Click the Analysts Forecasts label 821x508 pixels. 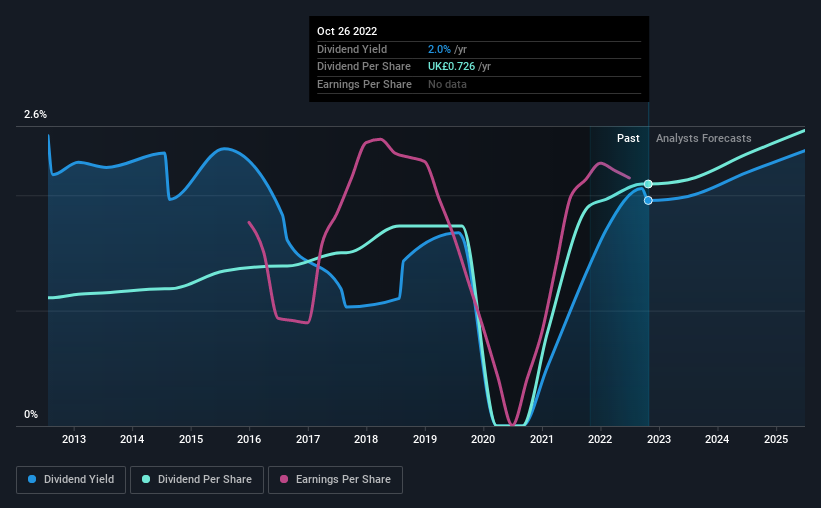pos(704,138)
